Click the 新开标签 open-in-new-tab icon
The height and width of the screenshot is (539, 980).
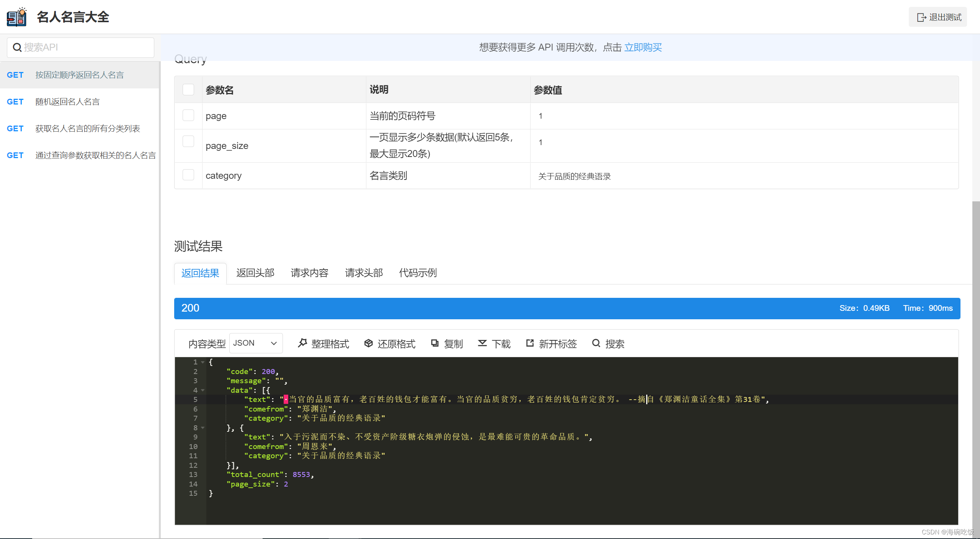pyautogui.click(x=530, y=343)
